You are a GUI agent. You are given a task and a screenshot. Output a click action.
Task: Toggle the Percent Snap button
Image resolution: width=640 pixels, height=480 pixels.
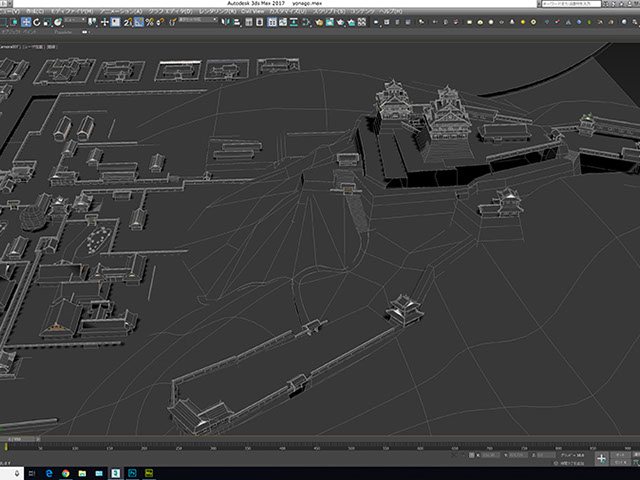pyautogui.click(x=149, y=22)
